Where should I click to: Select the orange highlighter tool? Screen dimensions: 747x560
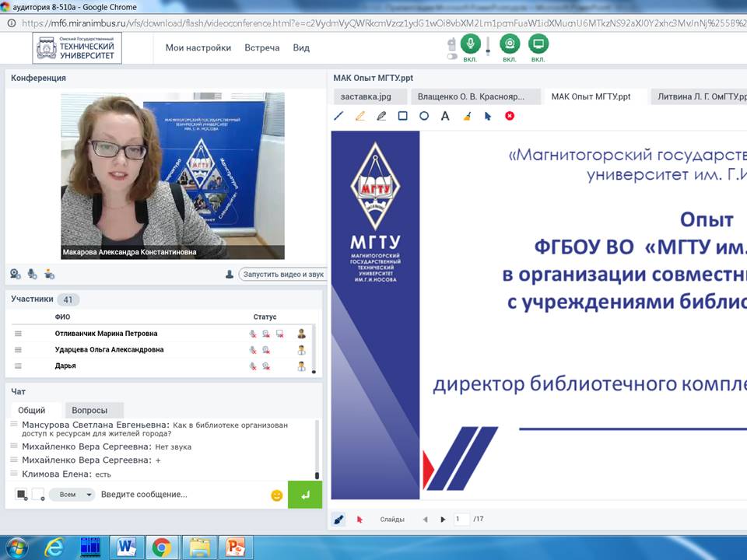tap(359, 116)
